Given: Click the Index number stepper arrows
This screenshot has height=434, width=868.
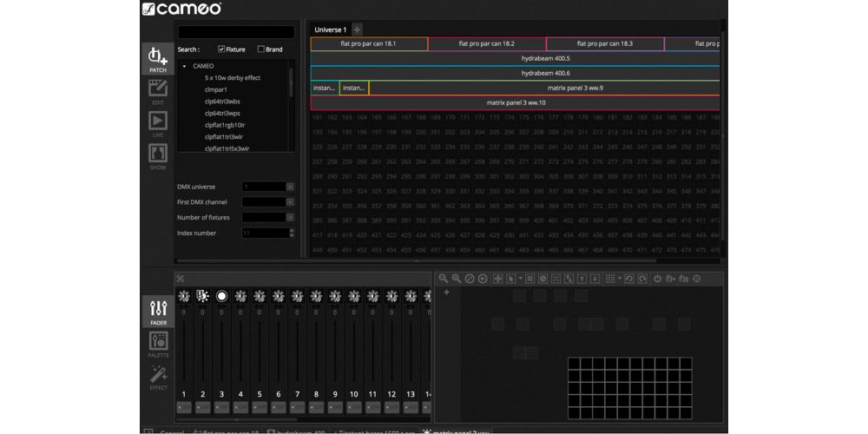Looking at the screenshot, I should [x=292, y=233].
